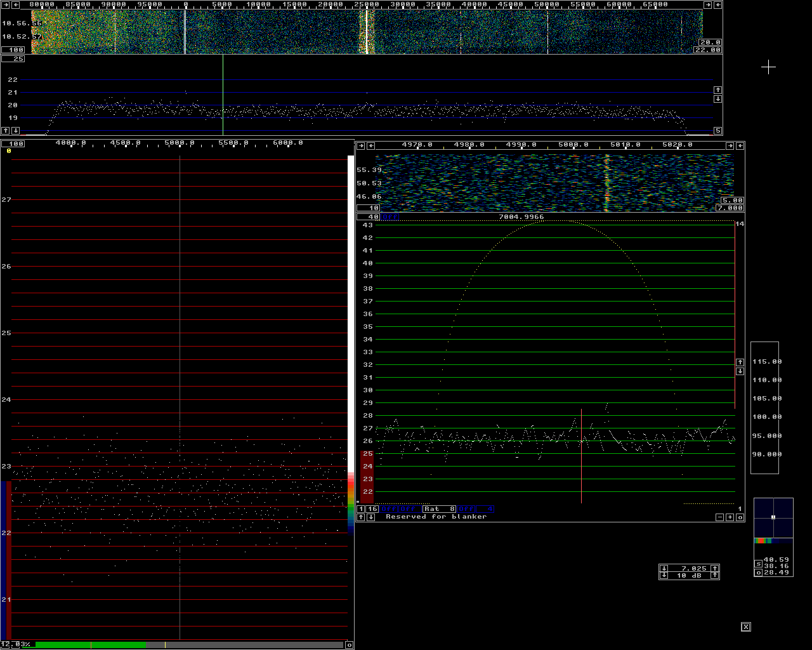Image resolution: width=812 pixels, height=650 pixels.
Task: Click the plus button in baseband panel corner
Action: 730,517
